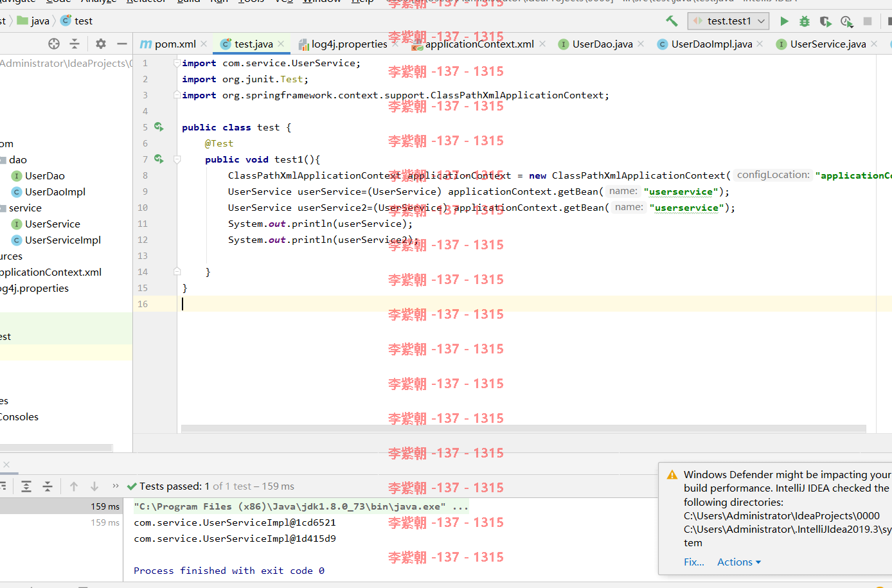This screenshot has width=892, height=588.
Task: Close the UserService.java tab
Action: pyautogui.click(x=874, y=44)
